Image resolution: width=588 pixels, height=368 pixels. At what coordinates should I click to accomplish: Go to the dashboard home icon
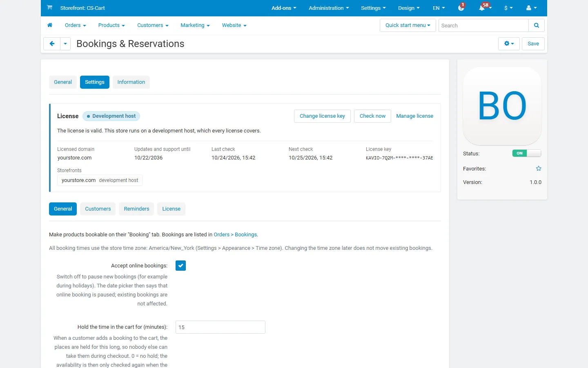click(x=50, y=25)
